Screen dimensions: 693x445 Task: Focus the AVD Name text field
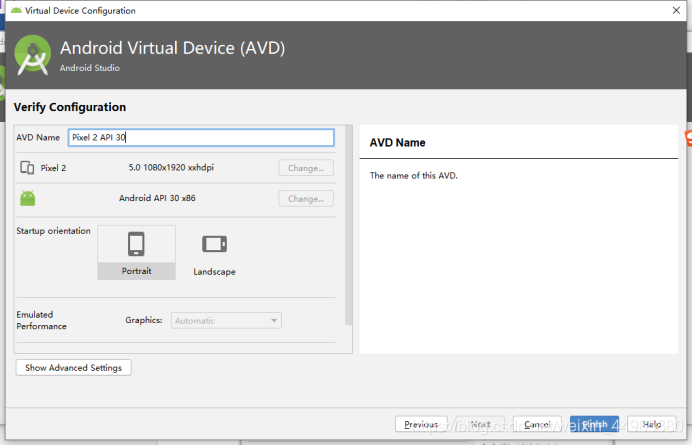(x=200, y=138)
